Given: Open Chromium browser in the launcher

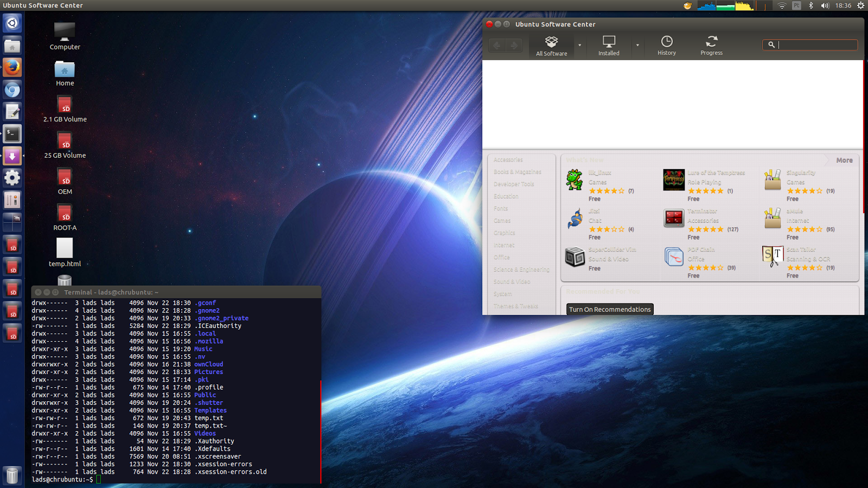Looking at the screenshot, I should 12,90.
